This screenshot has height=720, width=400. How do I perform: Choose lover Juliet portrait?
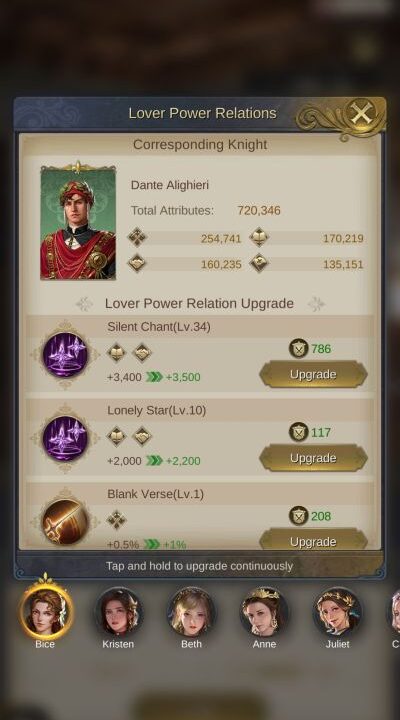[338, 613]
